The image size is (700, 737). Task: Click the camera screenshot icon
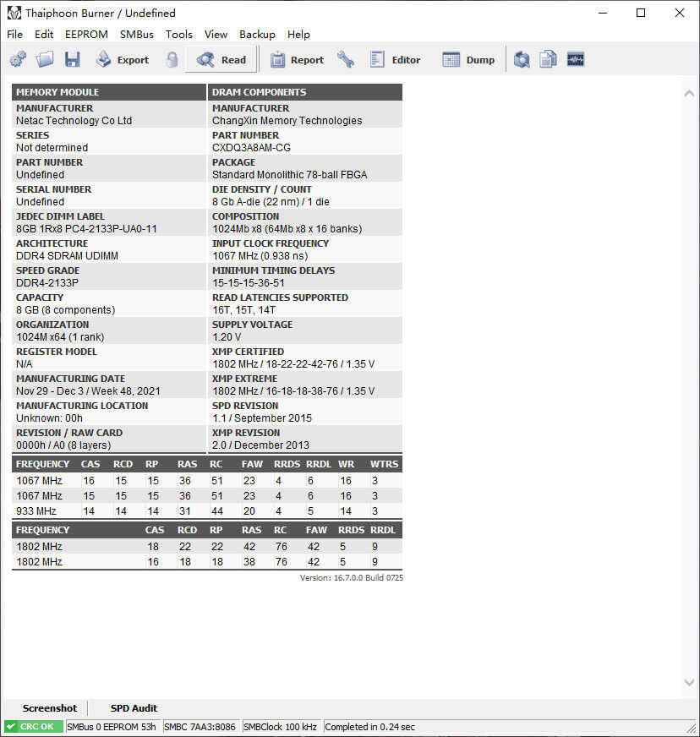pyautogui.click(x=522, y=60)
